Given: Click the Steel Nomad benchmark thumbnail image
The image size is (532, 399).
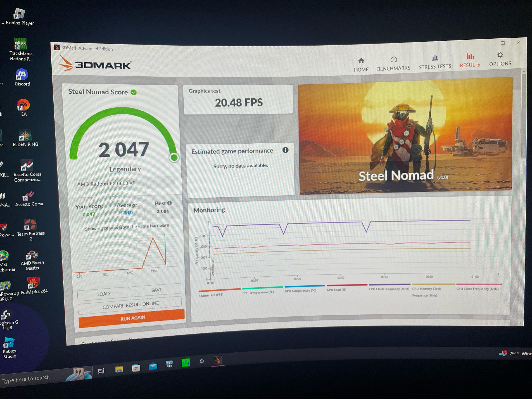Looking at the screenshot, I should pos(405,136).
